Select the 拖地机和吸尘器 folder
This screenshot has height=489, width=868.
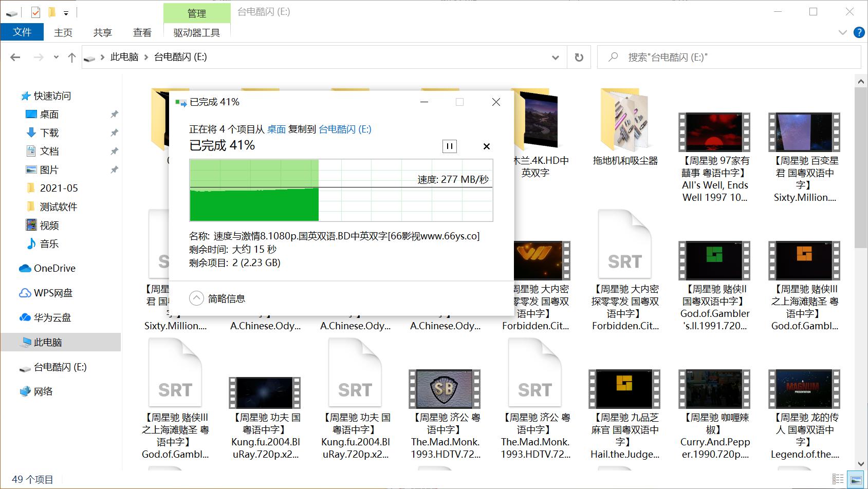[625, 128]
